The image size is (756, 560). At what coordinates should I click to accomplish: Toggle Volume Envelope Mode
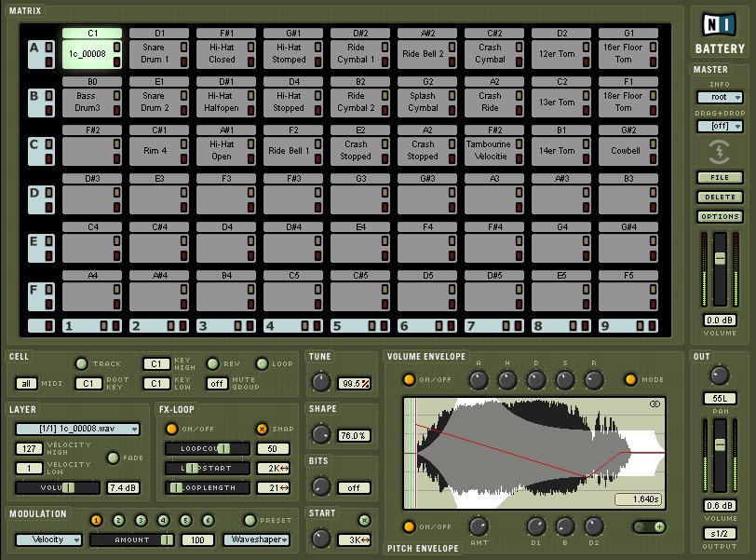(630, 379)
